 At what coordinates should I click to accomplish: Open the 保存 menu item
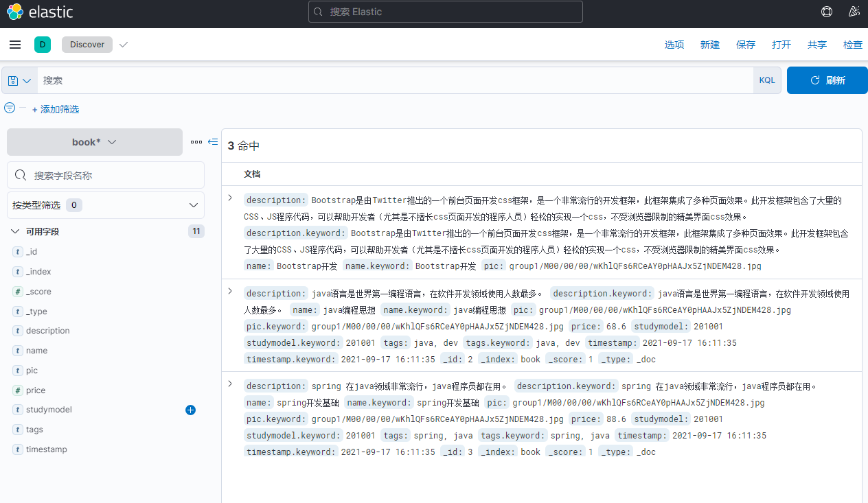tap(746, 45)
